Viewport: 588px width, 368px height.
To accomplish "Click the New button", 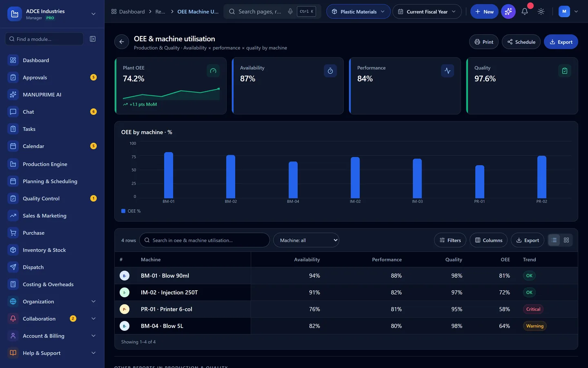I will pos(484,11).
